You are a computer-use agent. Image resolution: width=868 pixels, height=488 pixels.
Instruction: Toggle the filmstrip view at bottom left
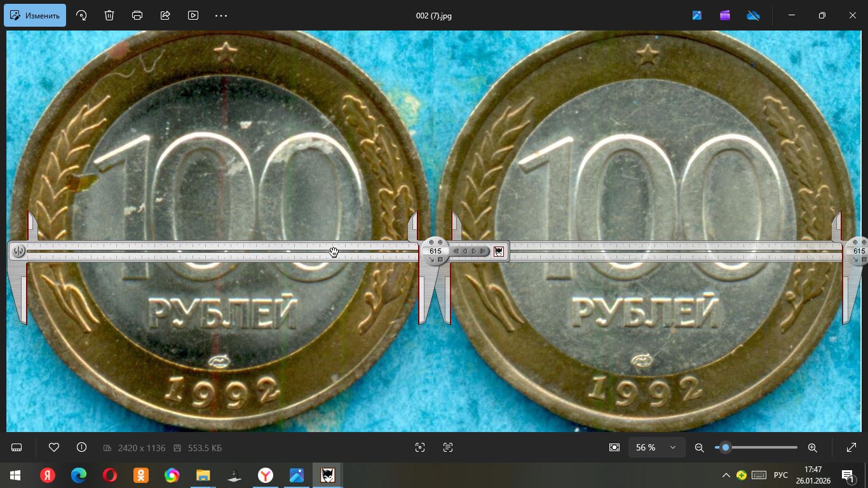coord(17,447)
